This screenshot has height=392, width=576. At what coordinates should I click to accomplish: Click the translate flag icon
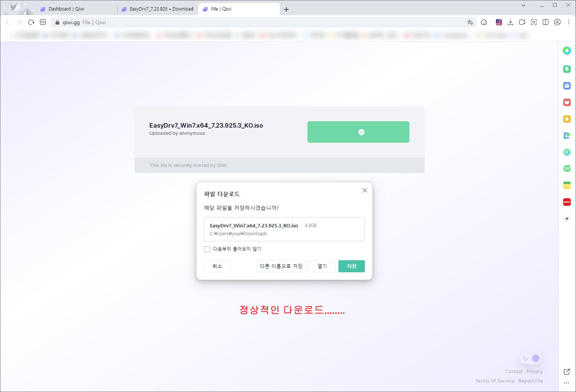499,22
